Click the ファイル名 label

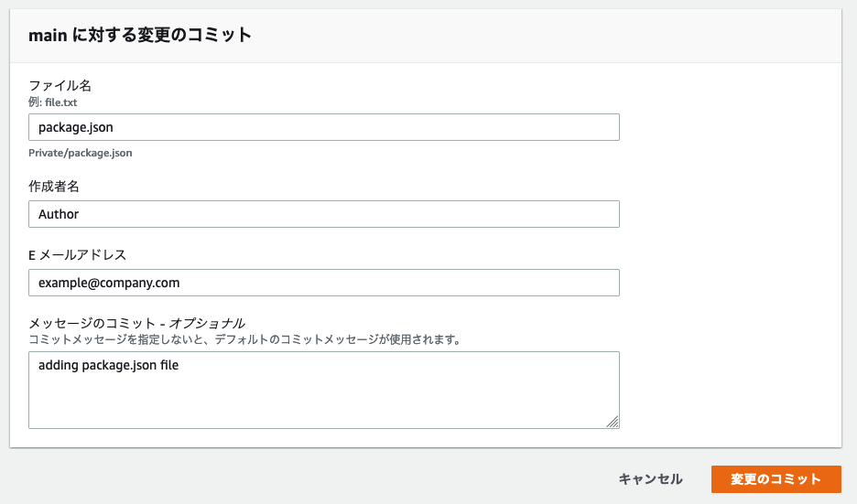coord(60,86)
